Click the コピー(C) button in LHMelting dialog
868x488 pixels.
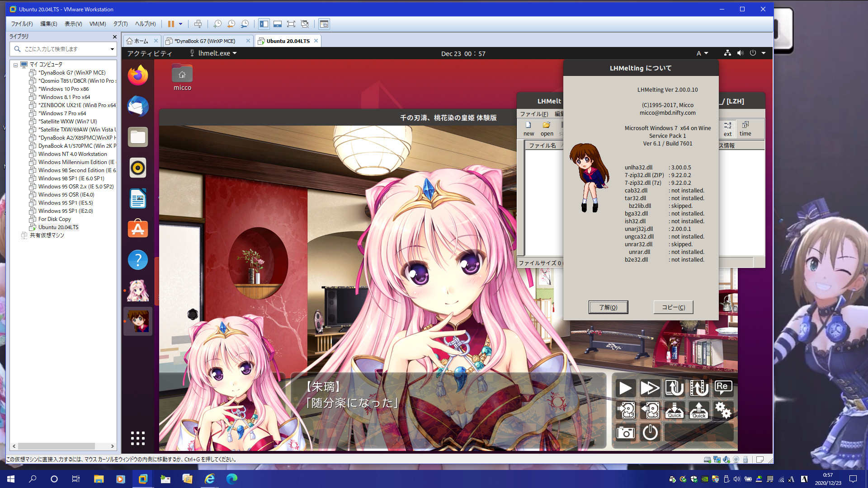click(673, 307)
